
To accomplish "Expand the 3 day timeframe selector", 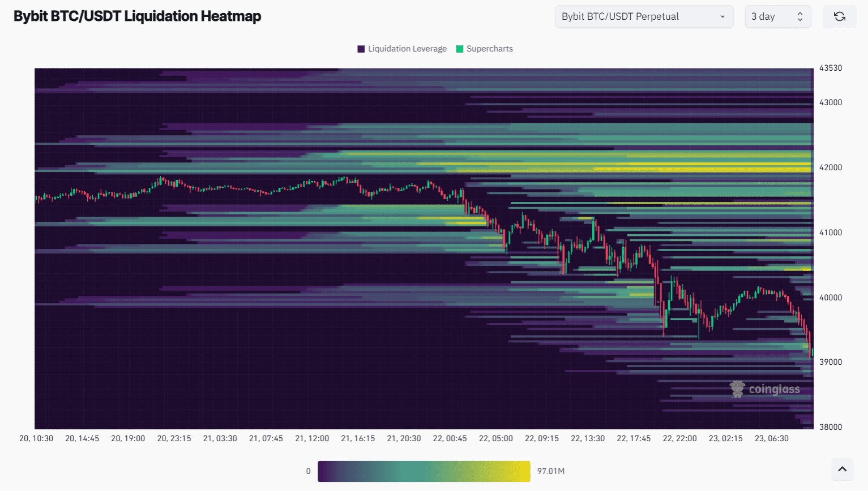I will [778, 16].
